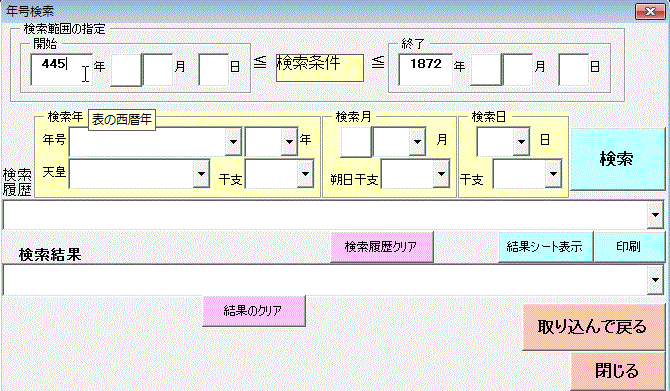Viewport: 670px width, 391px height.
Task: Click the yellow 検索条件 label box
Action: tap(320, 68)
